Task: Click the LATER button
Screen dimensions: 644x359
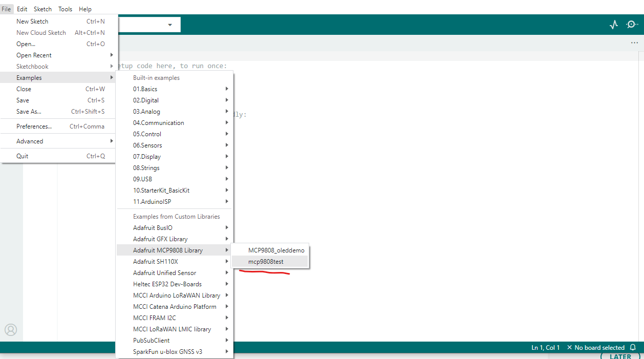Action: (620, 356)
